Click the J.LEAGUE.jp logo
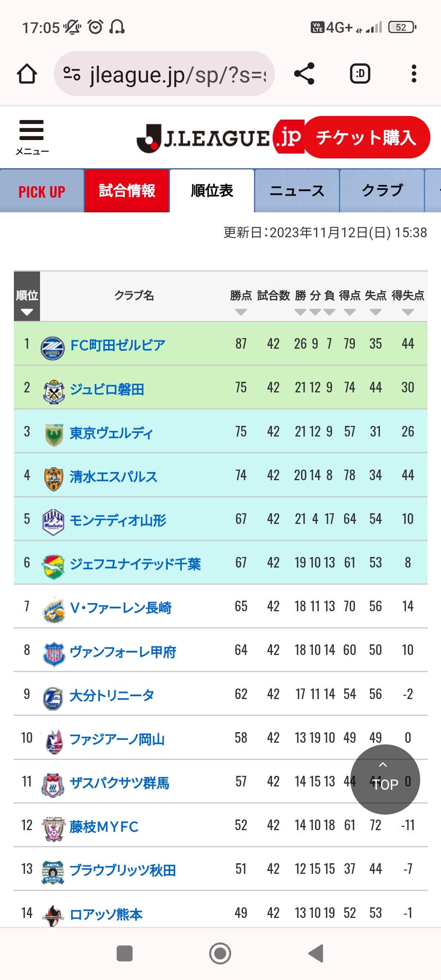The height and width of the screenshot is (980, 441). (220, 138)
